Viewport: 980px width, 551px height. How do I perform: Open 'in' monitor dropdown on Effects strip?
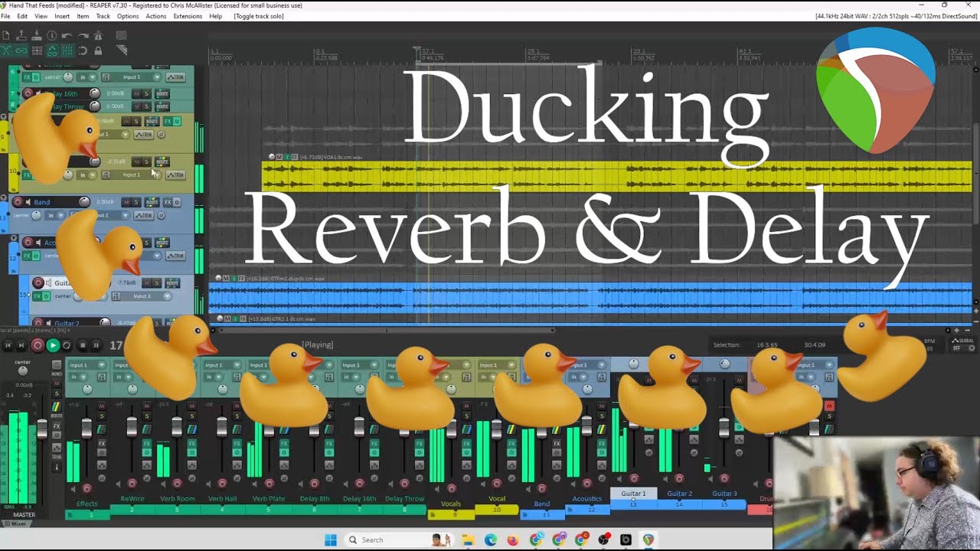click(80, 377)
